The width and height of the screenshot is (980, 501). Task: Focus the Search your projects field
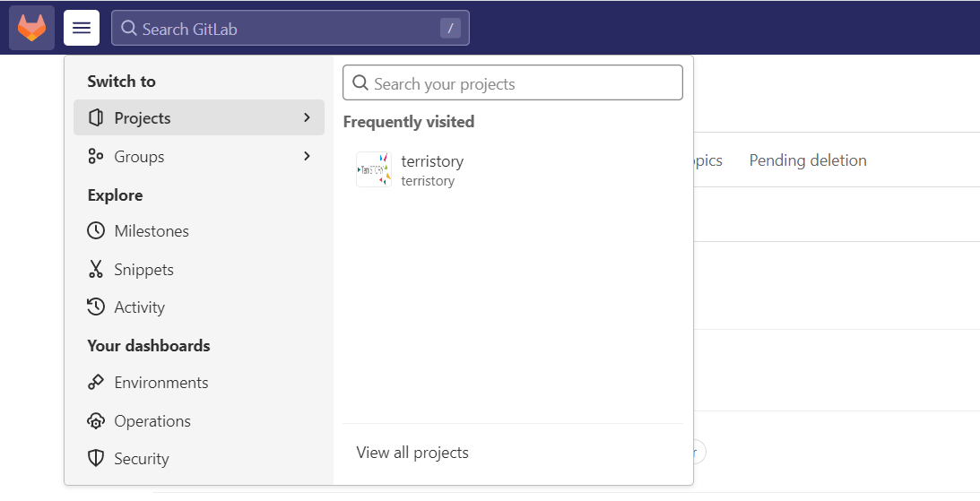[x=513, y=82]
